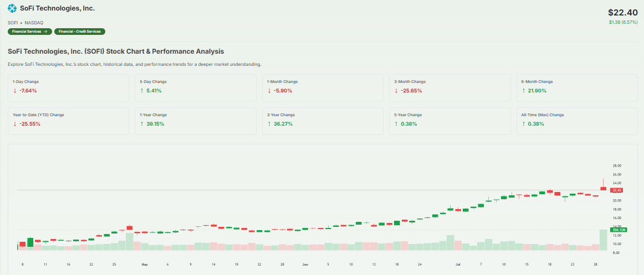The image size is (644, 275).
Task: Click the 10.00 price axis label
Action: (x=616, y=244)
